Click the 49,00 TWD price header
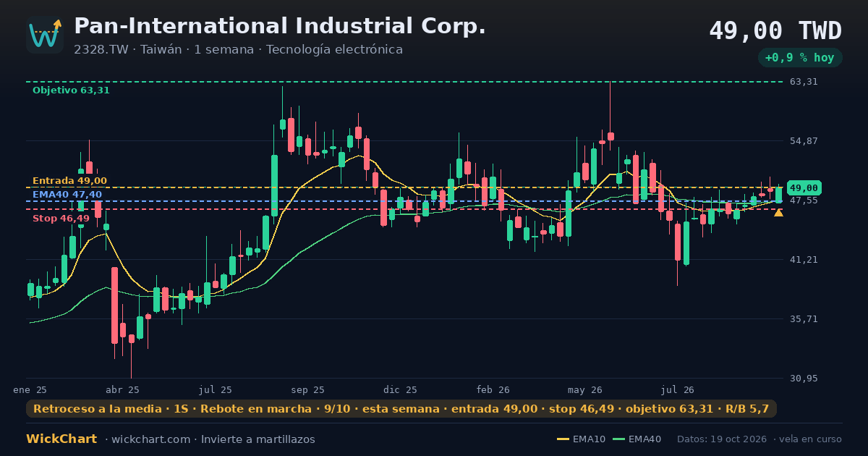The width and height of the screenshot is (868, 456). pos(775,31)
